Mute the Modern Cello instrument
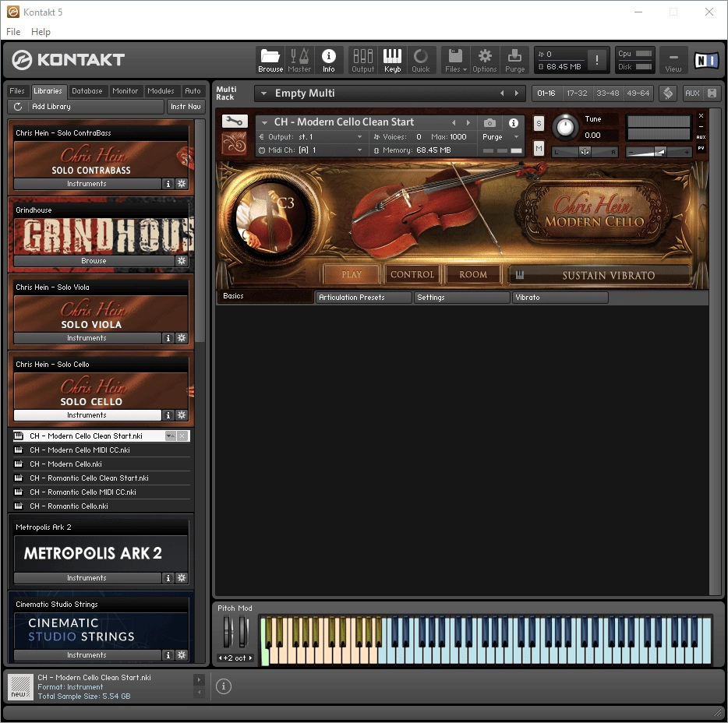The height and width of the screenshot is (723, 728). click(x=538, y=149)
